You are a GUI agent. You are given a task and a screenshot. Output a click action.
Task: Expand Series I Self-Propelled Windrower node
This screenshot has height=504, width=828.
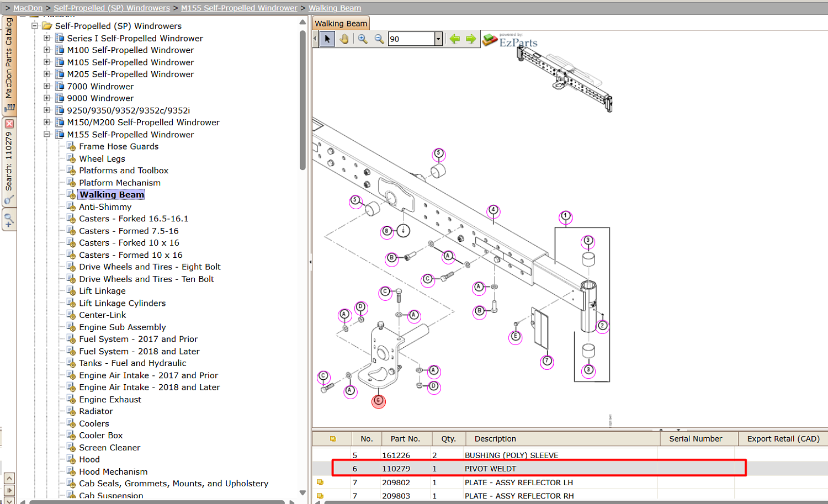(47, 38)
